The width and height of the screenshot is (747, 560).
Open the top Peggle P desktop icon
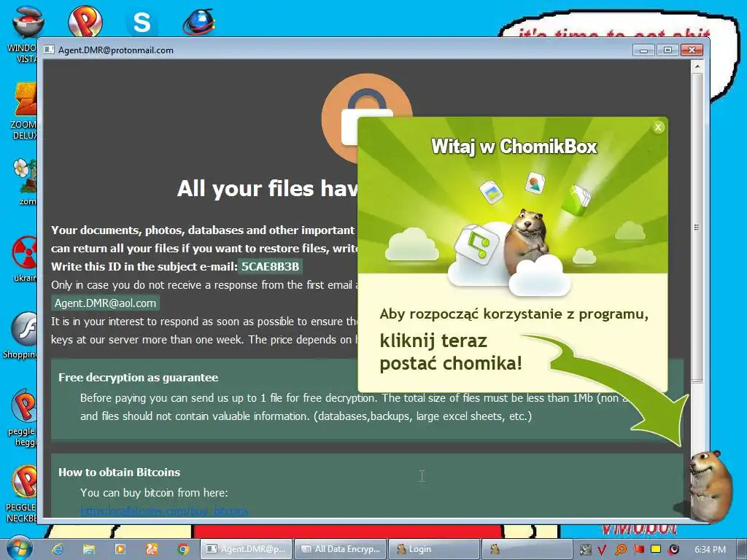coord(85,21)
